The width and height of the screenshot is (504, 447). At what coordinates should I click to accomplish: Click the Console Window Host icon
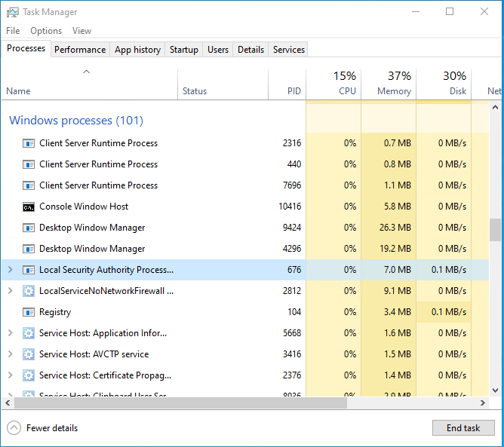click(29, 207)
